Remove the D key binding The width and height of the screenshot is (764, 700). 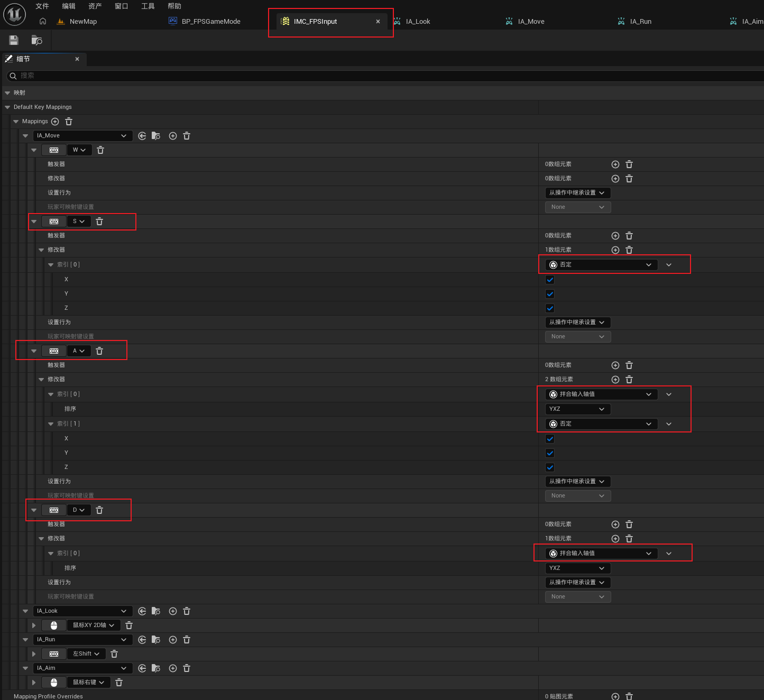pyautogui.click(x=99, y=510)
